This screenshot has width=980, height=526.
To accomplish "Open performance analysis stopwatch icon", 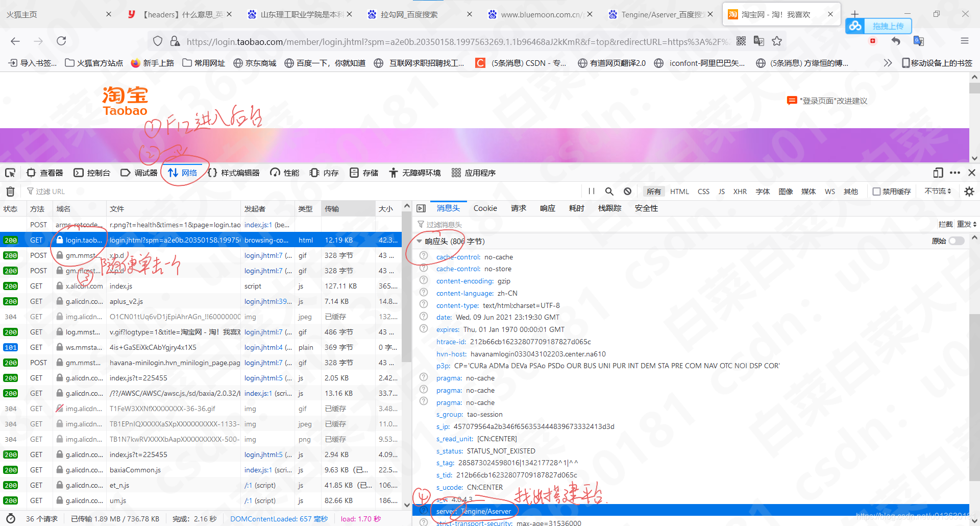I will click(x=10, y=519).
